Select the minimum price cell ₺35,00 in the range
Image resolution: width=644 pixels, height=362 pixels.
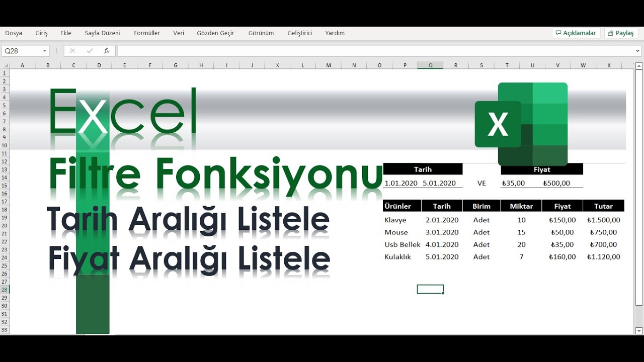coord(513,183)
